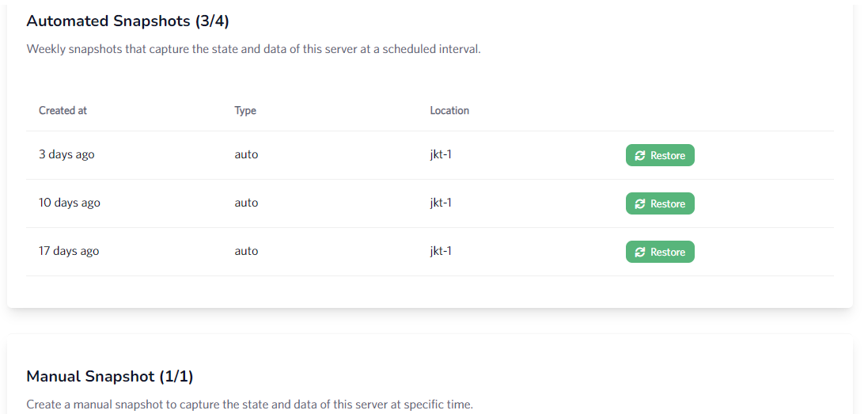Click the refresh icon in the 3 days ago Restore button

pos(640,155)
